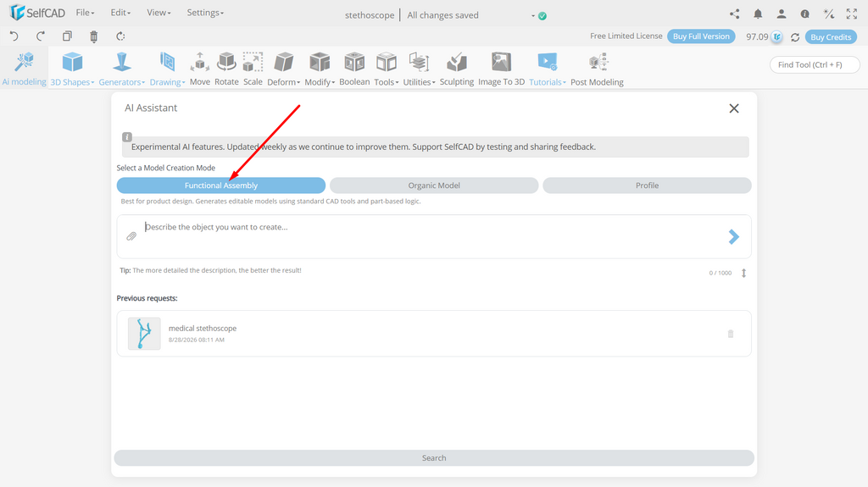Toggle fullscreen mode icon
868x487 pixels.
pyautogui.click(x=852, y=14)
